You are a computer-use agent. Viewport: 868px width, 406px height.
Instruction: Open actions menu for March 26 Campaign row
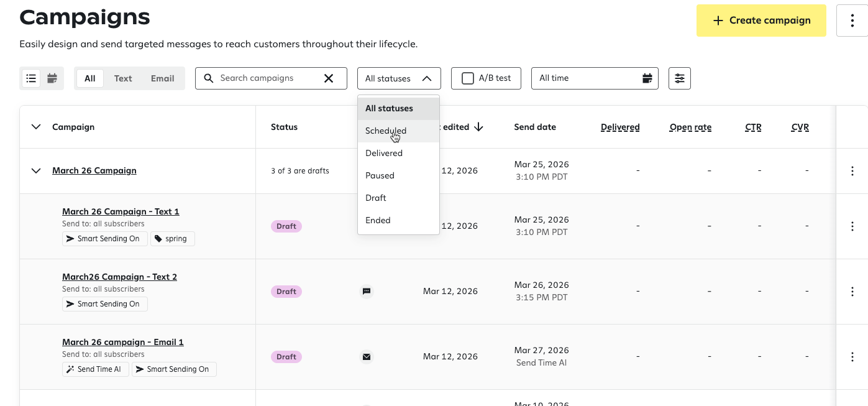click(x=852, y=171)
